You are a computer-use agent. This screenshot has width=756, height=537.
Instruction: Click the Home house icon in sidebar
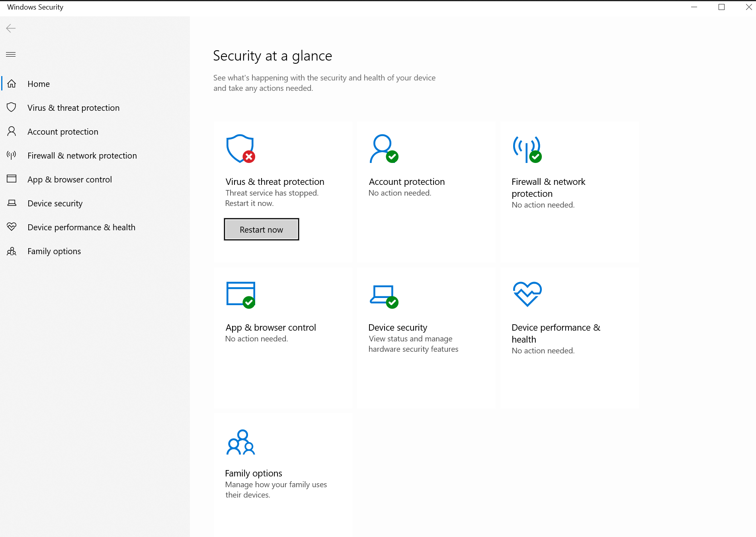coord(12,84)
